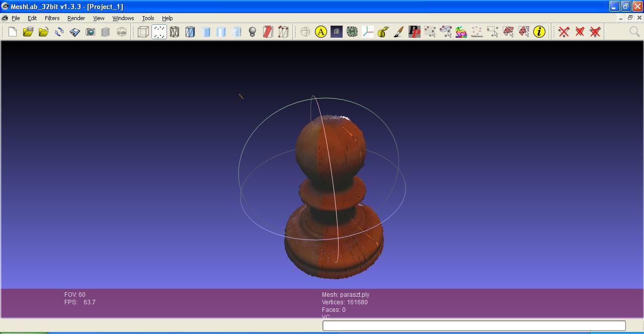Select smooth shading light blue cylinder
The width and height of the screenshot is (644, 334).
pos(221,32)
